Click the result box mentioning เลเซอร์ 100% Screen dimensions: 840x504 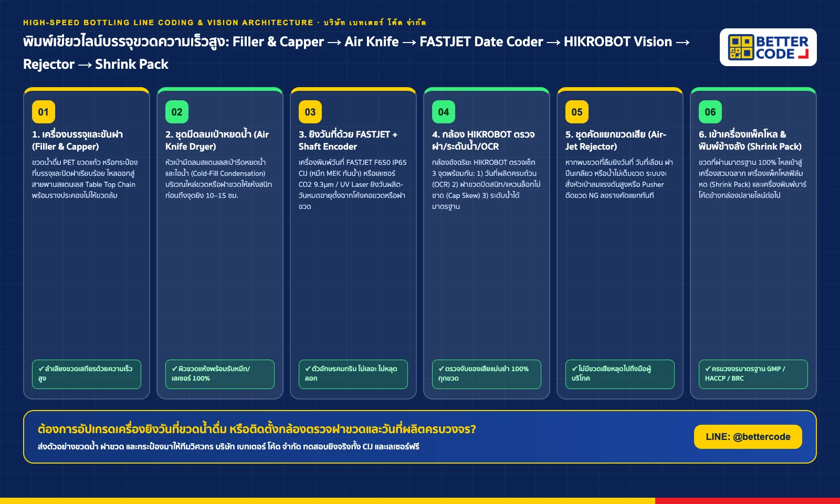(220, 374)
